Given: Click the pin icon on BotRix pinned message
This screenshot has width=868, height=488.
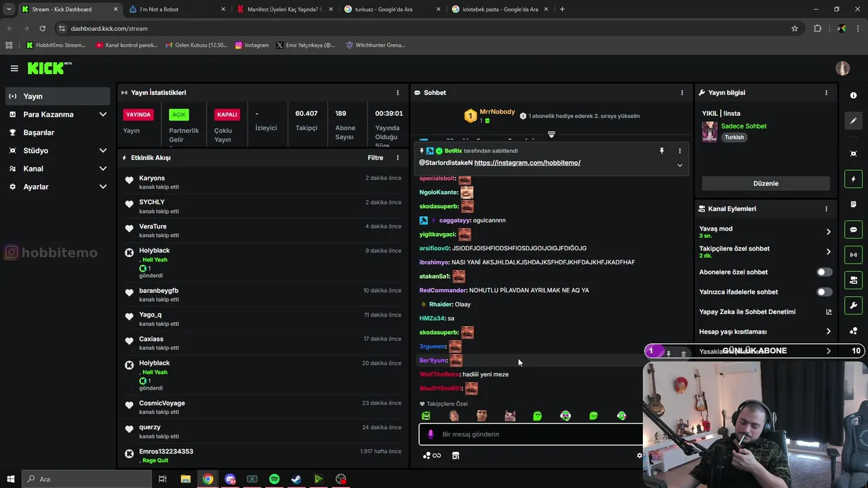Looking at the screenshot, I should click(662, 151).
